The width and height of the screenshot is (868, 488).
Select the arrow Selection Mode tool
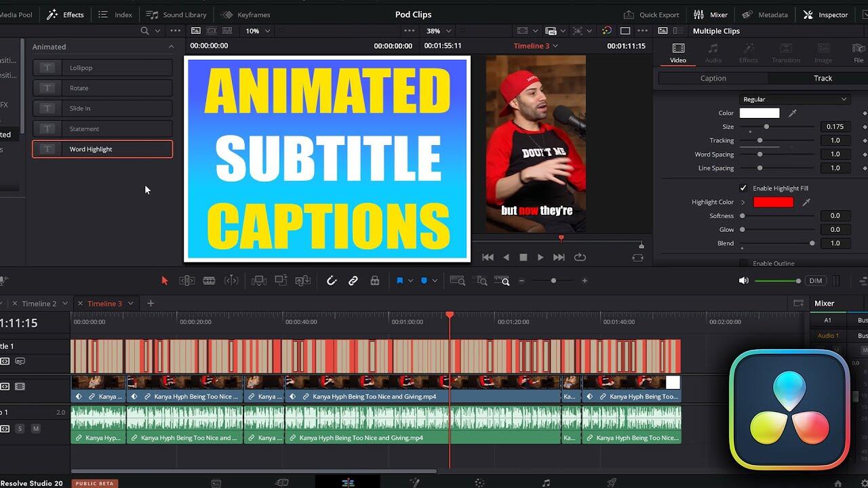(164, 281)
